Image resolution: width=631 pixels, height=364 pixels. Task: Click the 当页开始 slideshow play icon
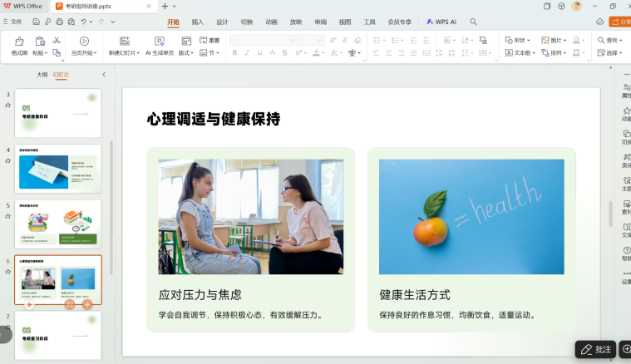(x=83, y=41)
